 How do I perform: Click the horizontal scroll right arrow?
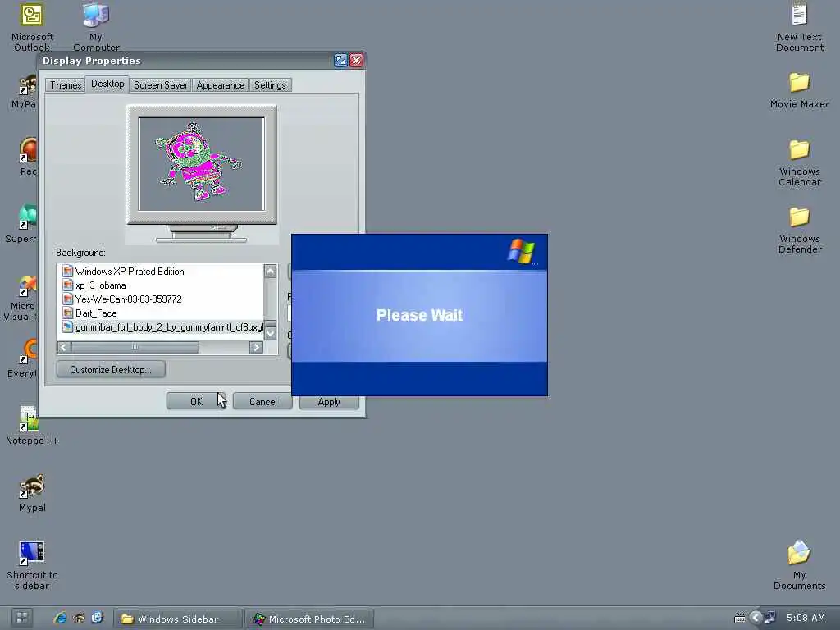[256, 347]
